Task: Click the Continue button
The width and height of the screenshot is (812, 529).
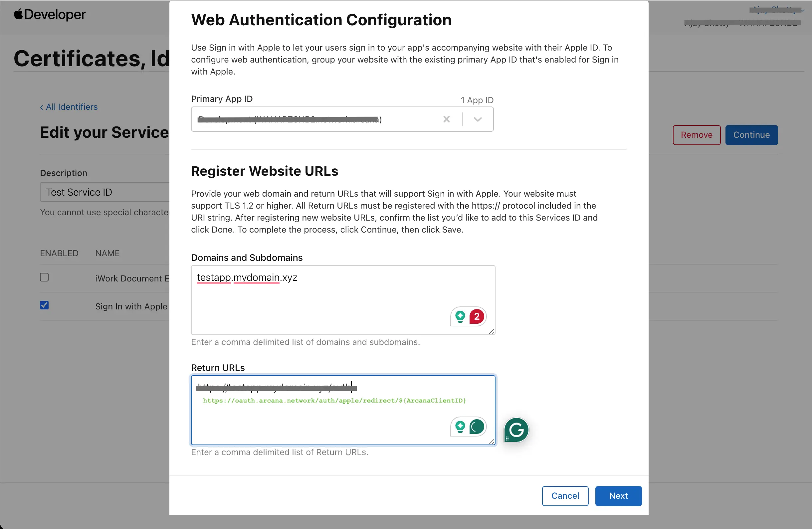Action: pos(751,135)
